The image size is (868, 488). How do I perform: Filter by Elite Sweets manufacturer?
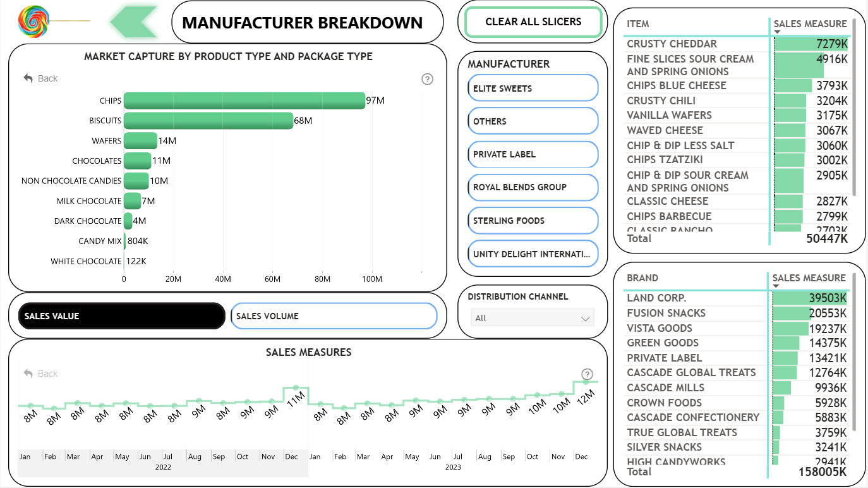tap(533, 88)
